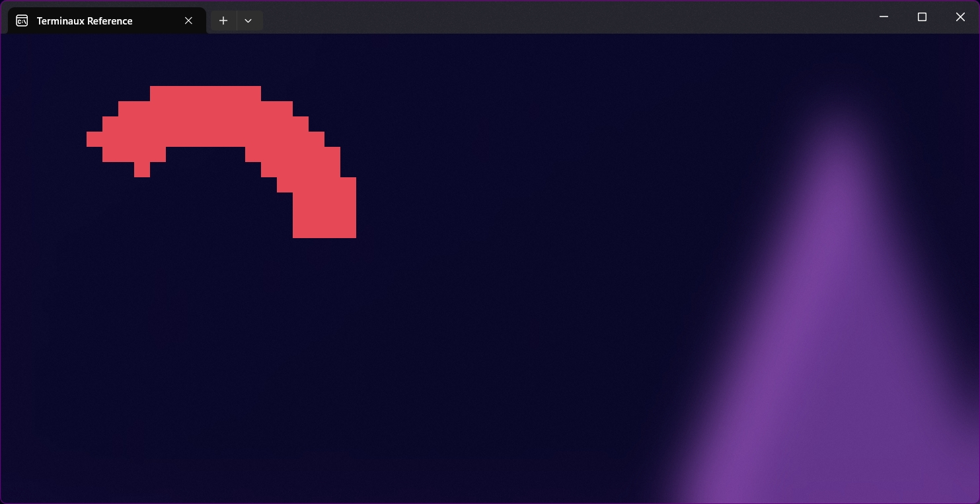Click the small red notch under arc's left side
Viewport: 980px width, 504px height.
tap(142, 170)
